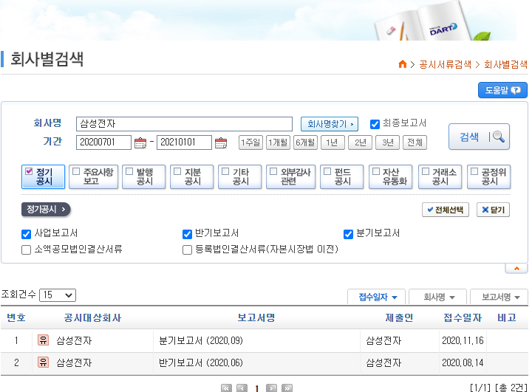The width and height of the screenshot is (532, 392).
Task: Click the 회사별검색 breadcrumb link
Action: (x=505, y=64)
